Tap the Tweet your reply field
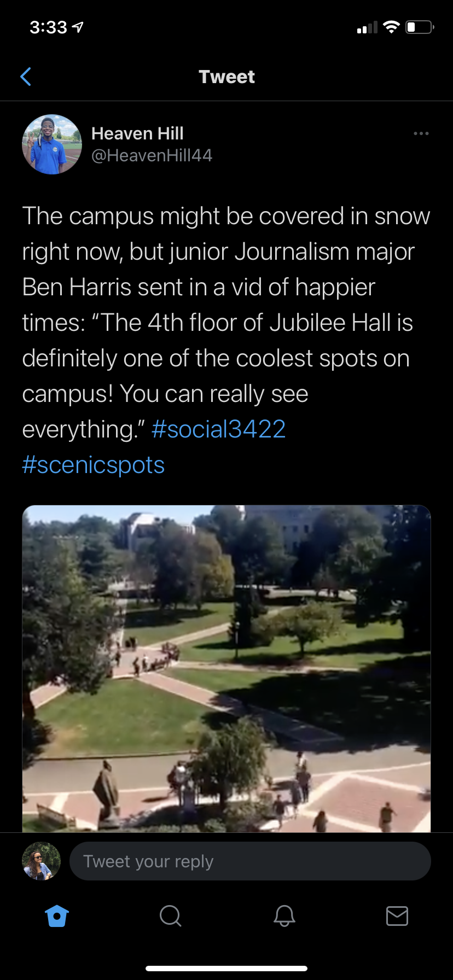Image resolution: width=453 pixels, height=980 pixels. point(250,861)
